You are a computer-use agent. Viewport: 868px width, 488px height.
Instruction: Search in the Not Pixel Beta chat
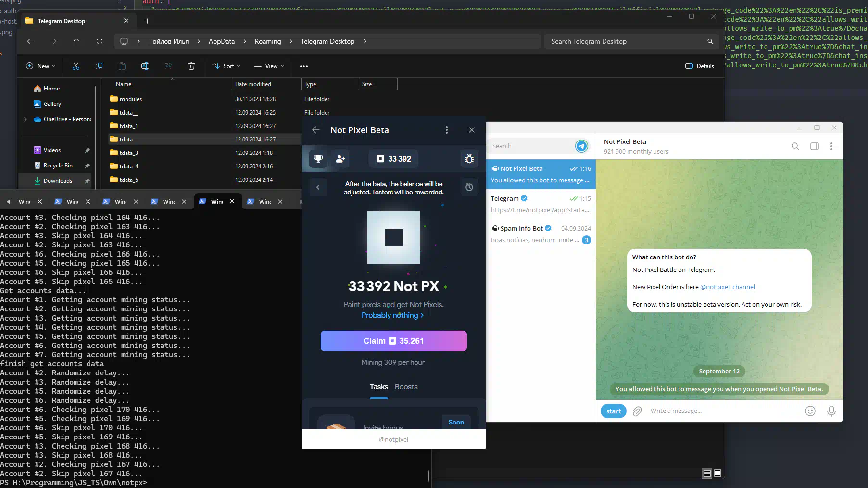pyautogui.click(x=795, y=146)
